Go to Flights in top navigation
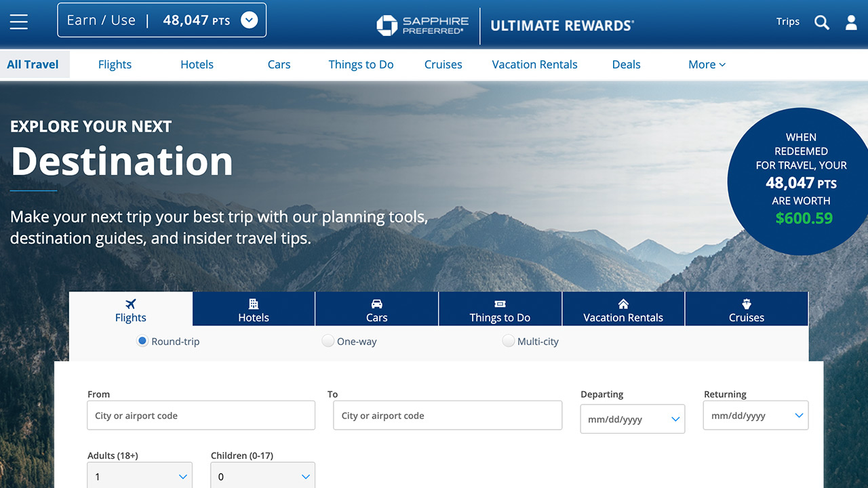868x488 pixels. [x=115, y=64]
